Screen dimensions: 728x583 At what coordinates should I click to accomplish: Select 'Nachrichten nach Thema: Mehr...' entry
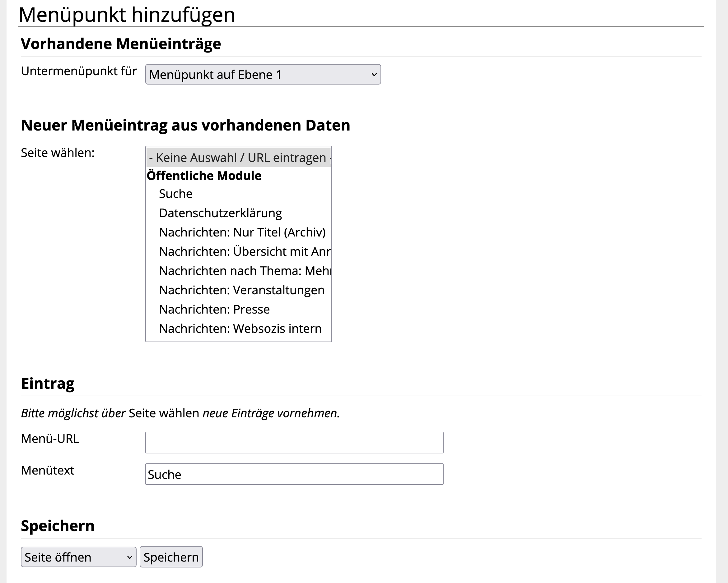point(245,271)
